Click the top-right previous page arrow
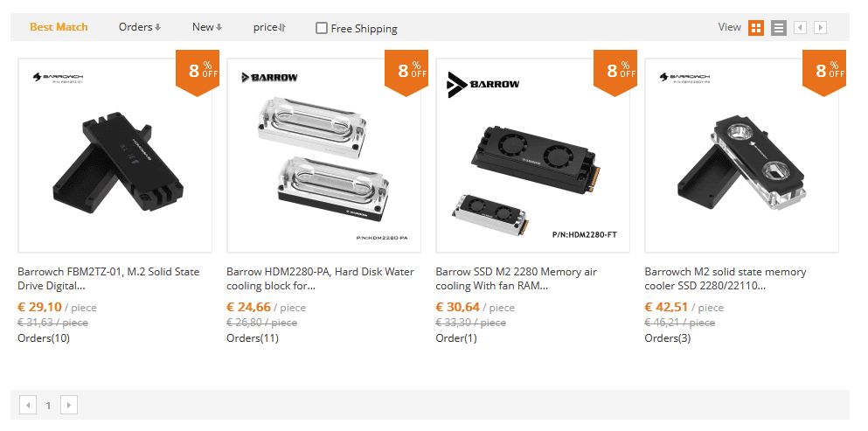Viewport: 868px width, 431px height. 800,28
